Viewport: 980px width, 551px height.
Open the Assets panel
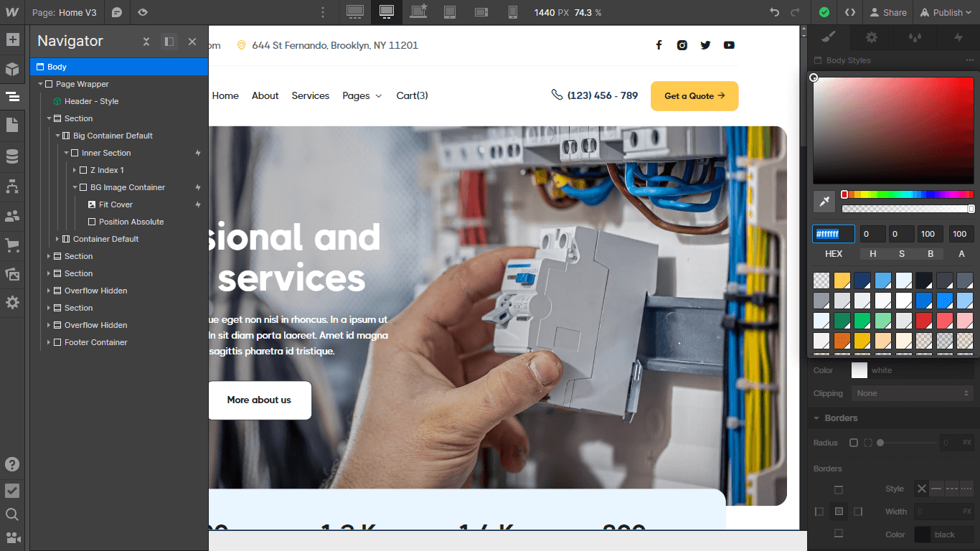[x=13, y=273]
